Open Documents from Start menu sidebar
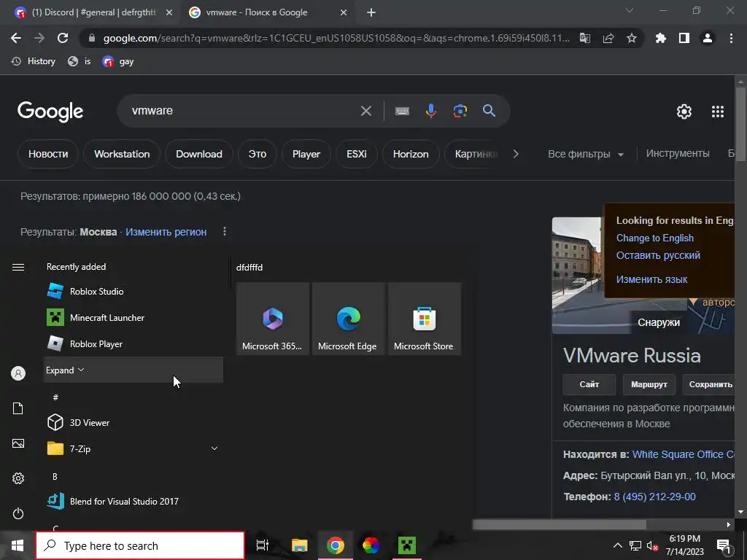 (18, 408)
